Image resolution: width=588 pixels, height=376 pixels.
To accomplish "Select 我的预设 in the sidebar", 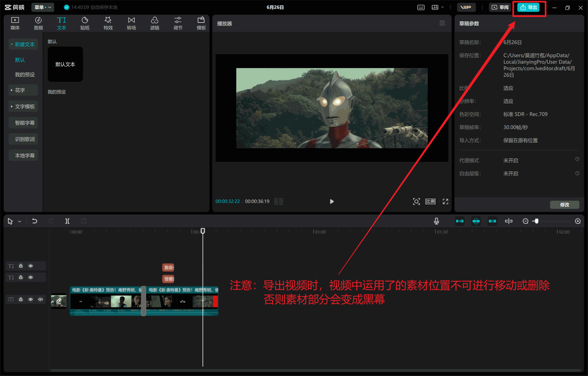I will tap(25, 74).
